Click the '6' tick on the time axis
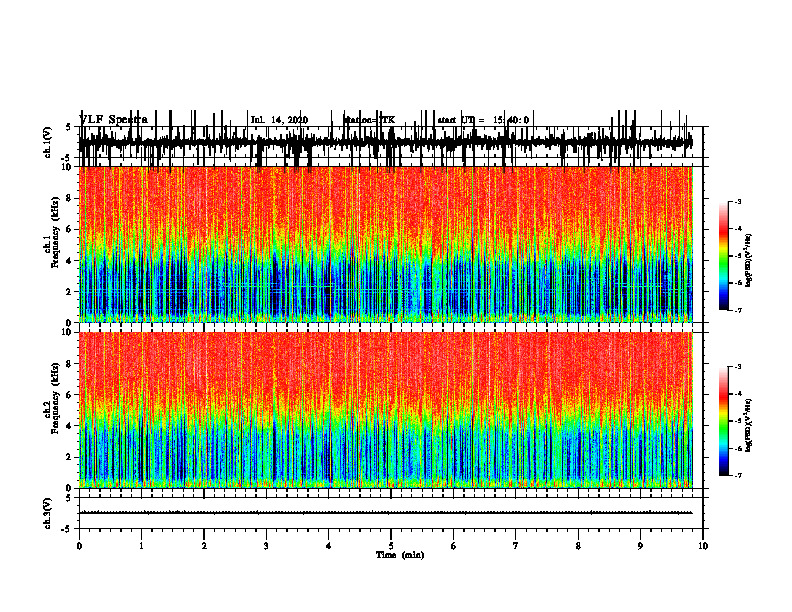The width and height of the screenshot is (792, 612). (454, 546)
